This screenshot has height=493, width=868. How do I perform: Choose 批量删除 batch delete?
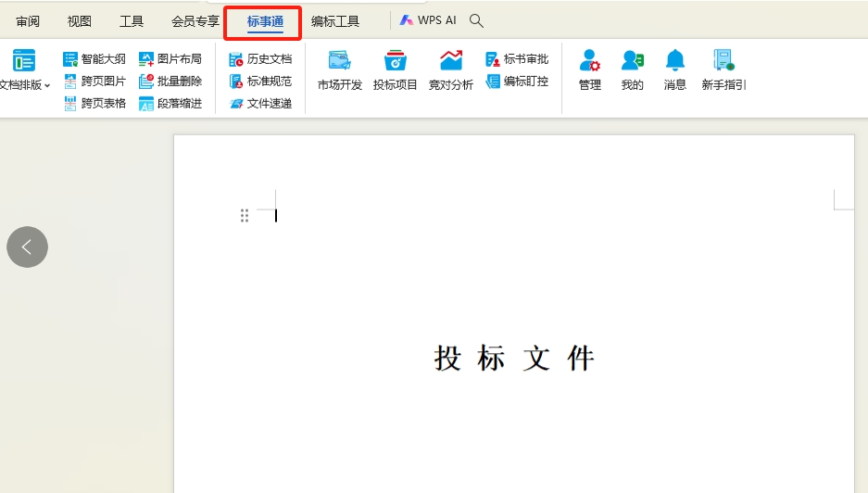[x=170, y=81]
